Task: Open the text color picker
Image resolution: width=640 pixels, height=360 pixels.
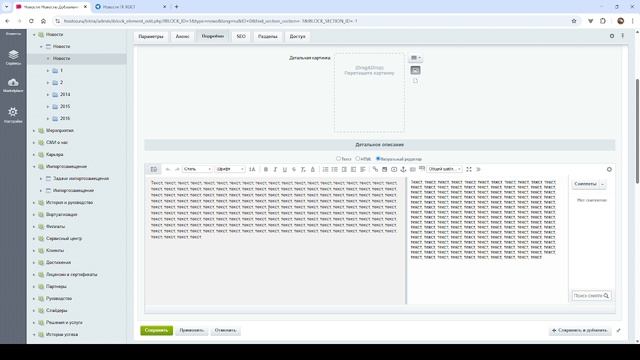Action: click(x=313, y=169)
